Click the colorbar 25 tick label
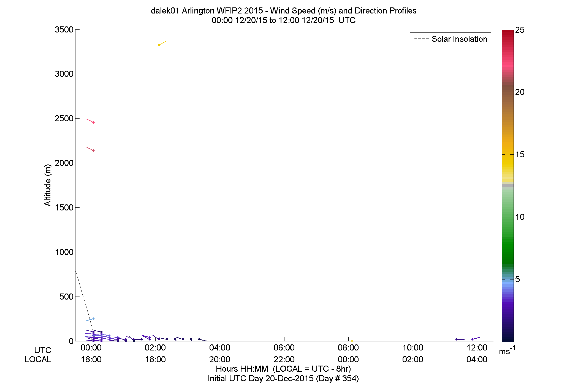The width and height of the screenshot is (578, 392). point(520,30)
